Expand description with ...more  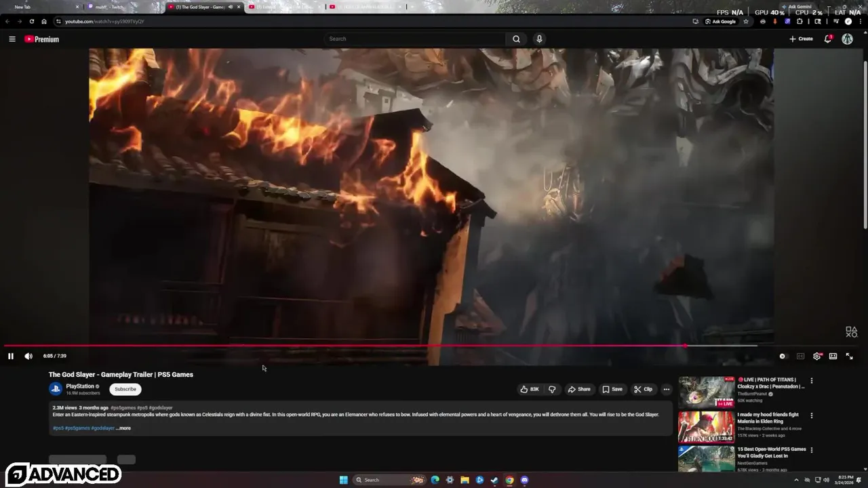[123, 428]
